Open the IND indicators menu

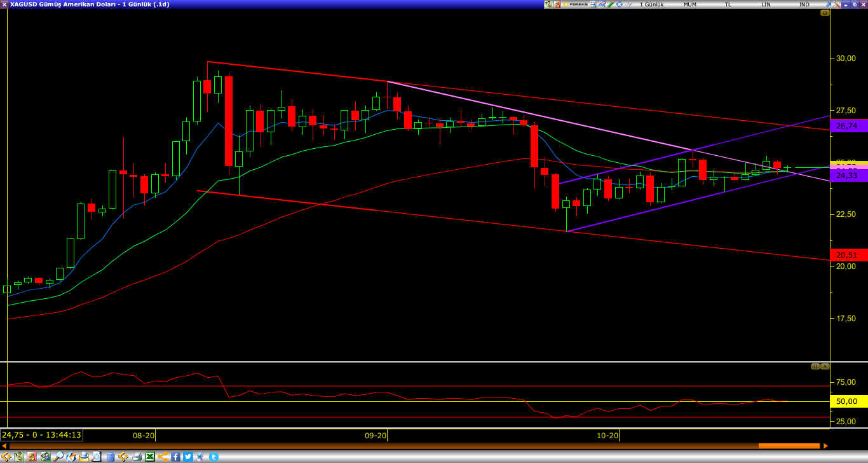pyautogui.click(x=804, y=4)
